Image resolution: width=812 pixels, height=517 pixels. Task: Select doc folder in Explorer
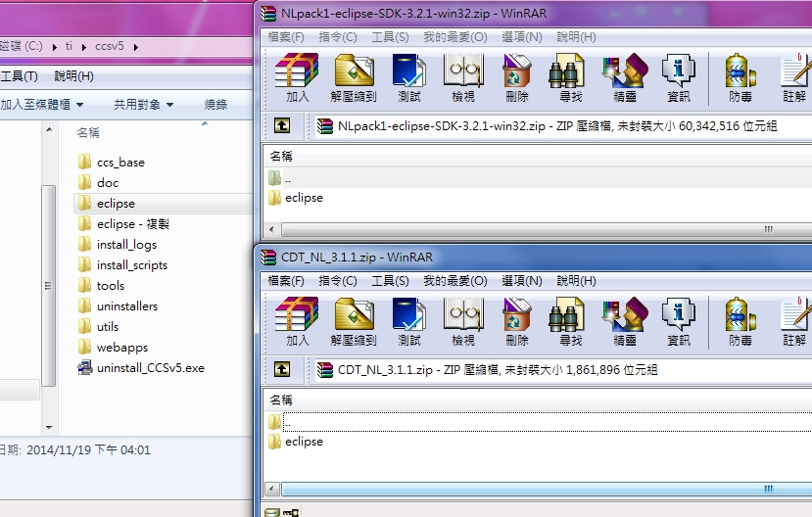coord(108,183)
